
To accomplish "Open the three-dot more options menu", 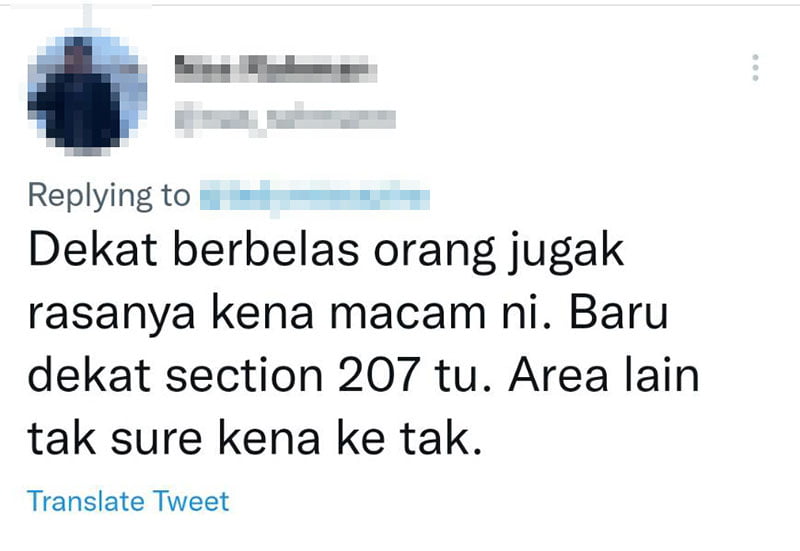I will 755,67.
